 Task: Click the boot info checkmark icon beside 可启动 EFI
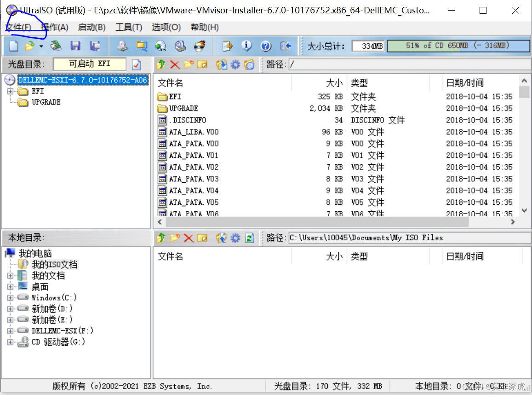[137, 64]
